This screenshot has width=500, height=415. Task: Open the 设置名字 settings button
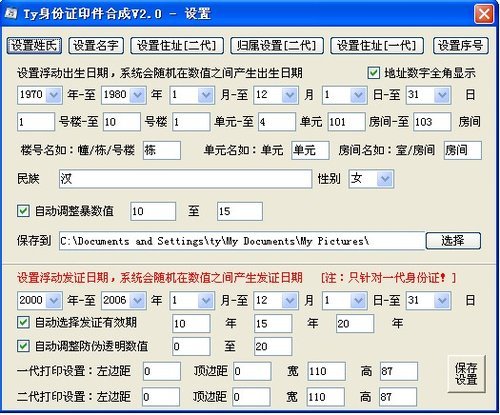tap(96, 45)
